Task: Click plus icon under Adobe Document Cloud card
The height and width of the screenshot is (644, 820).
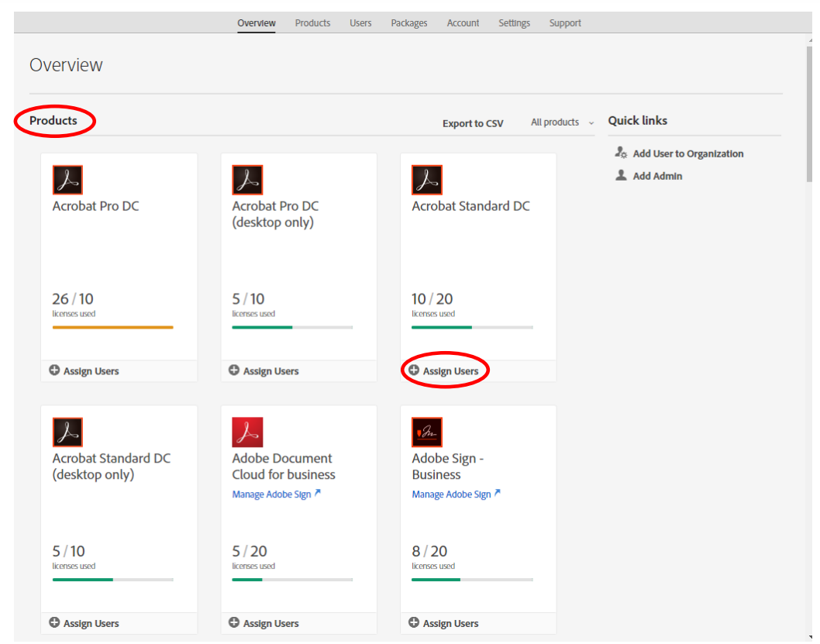Action: click(x=234, y=622)
